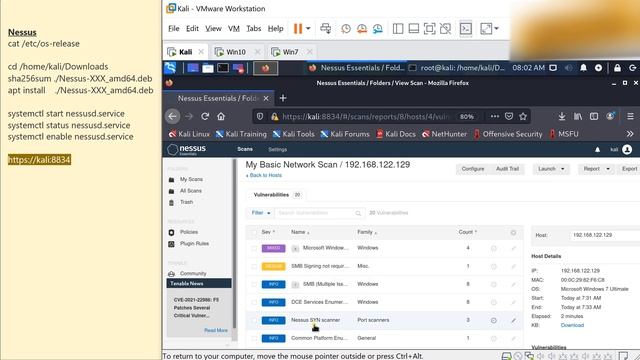Open the Firefox hamburger menu

pyautogui.click(x=630, y=116)
